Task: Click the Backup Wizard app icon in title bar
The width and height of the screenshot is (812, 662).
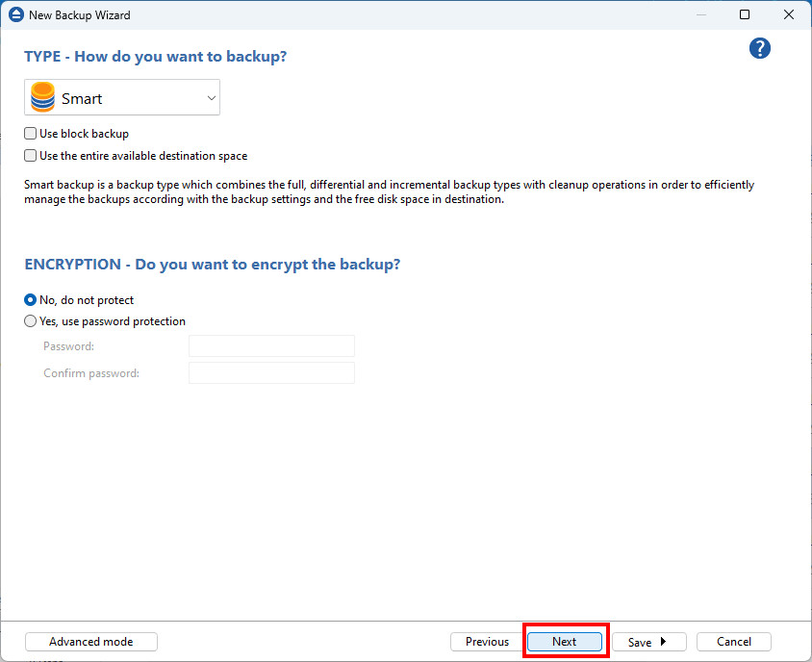Action: (x=14, y=15)
